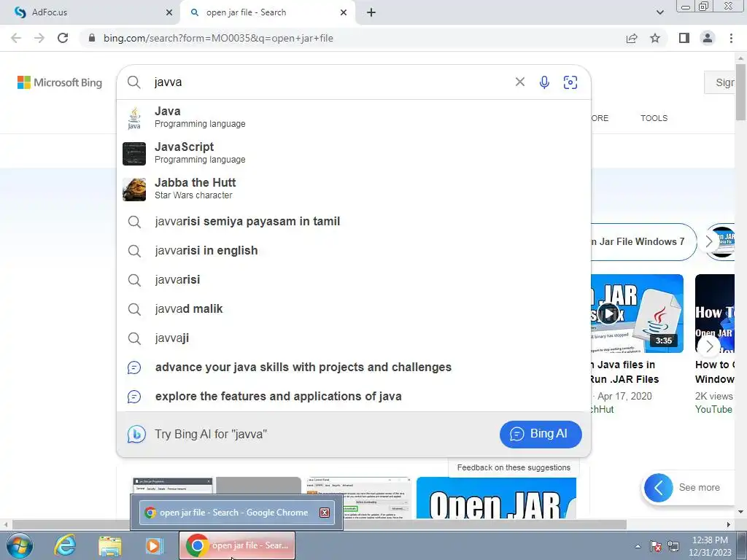Image resolution: width=747 pixels, height=560 pixels.
Task: Open Windows Explorer from the taskbar
Action: [x=110, y=545]
